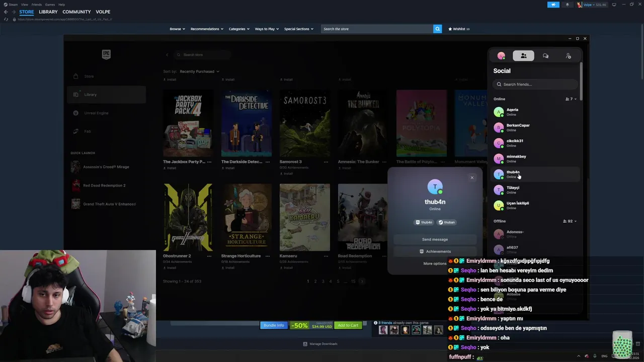
Task: Select friend Uçan İskilipli in online list
Action: (535, 205)
